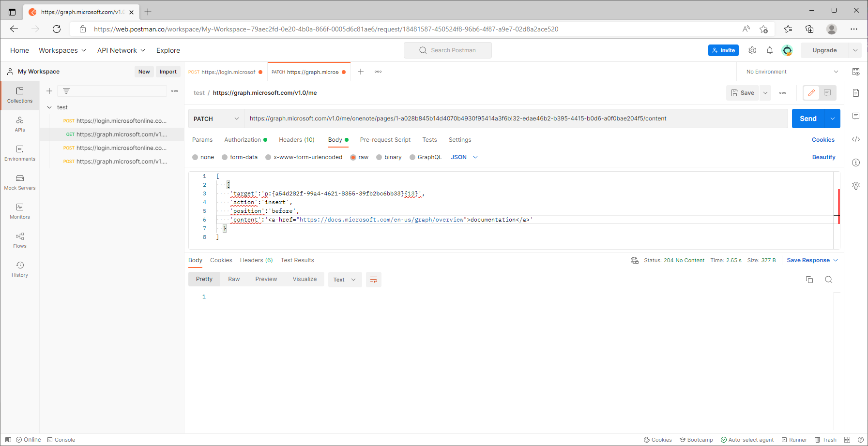Open the response Text format dropdown

click(345, 280)
